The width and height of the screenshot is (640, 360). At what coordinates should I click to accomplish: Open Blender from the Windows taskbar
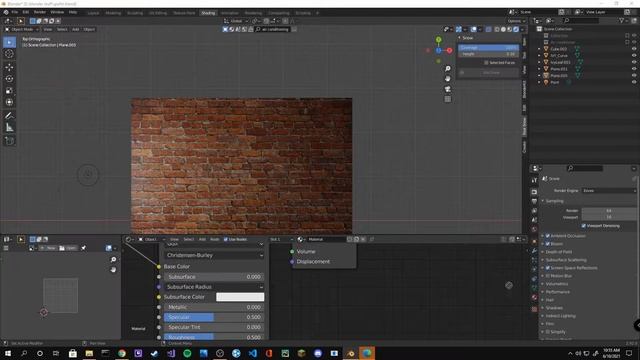[351, 353]
